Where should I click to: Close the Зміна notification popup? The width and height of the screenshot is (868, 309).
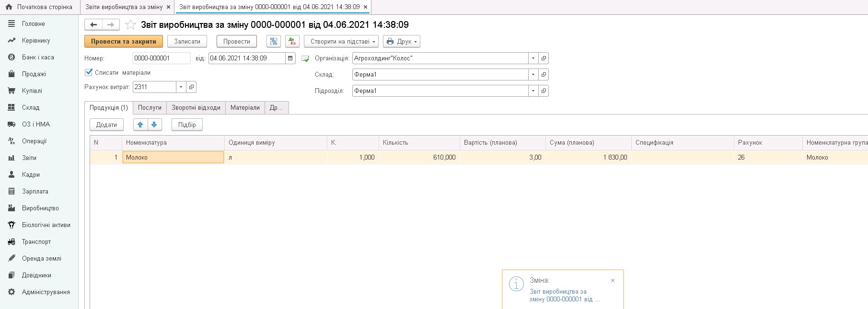coord(613,281)
